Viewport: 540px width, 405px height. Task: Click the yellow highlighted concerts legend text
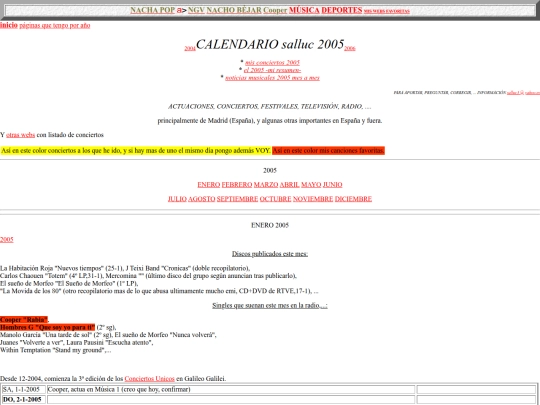click(135, 150)
